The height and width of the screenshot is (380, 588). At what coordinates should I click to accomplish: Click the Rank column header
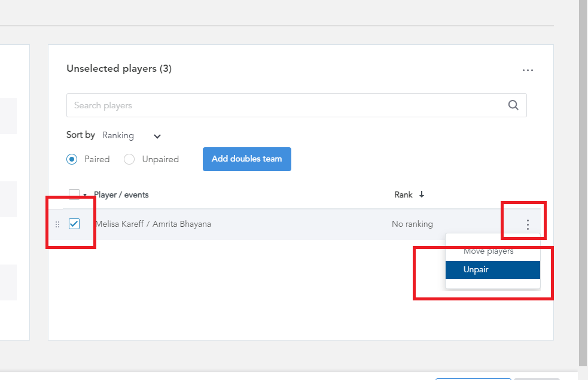click(403, 194)
